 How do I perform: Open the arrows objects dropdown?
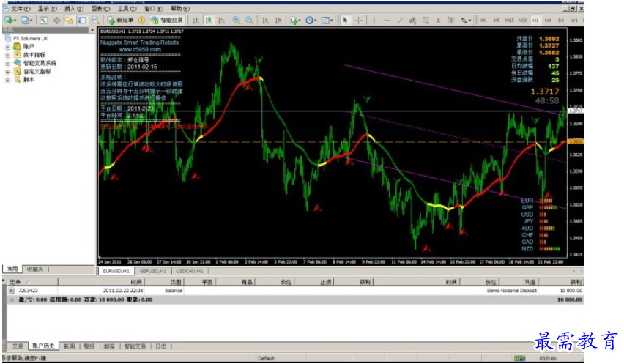pyautogui.click(x=466, y=20)
